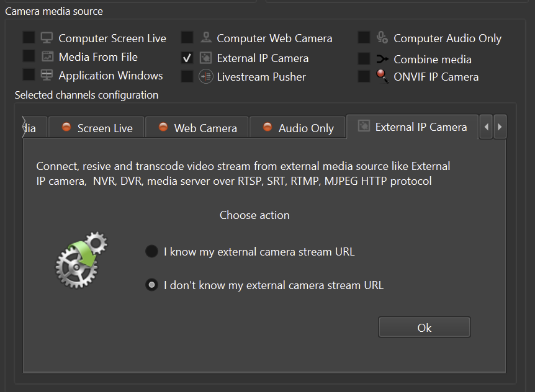Open the Audio Only tab

coord(298,128)
